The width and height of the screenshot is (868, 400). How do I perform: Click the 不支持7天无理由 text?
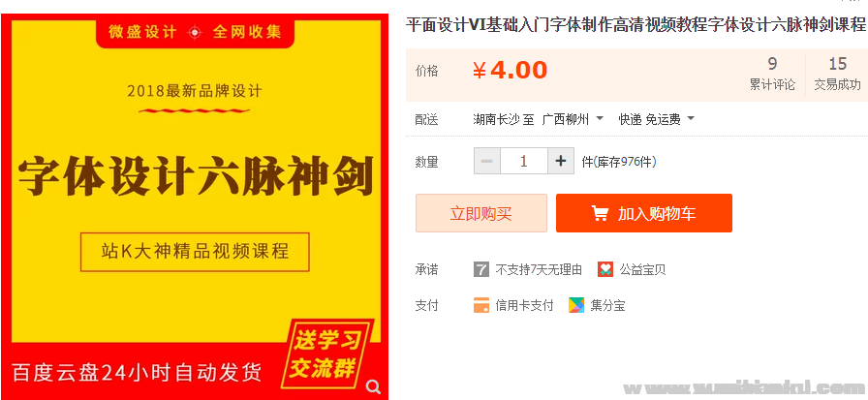click(x=539, y=270)
